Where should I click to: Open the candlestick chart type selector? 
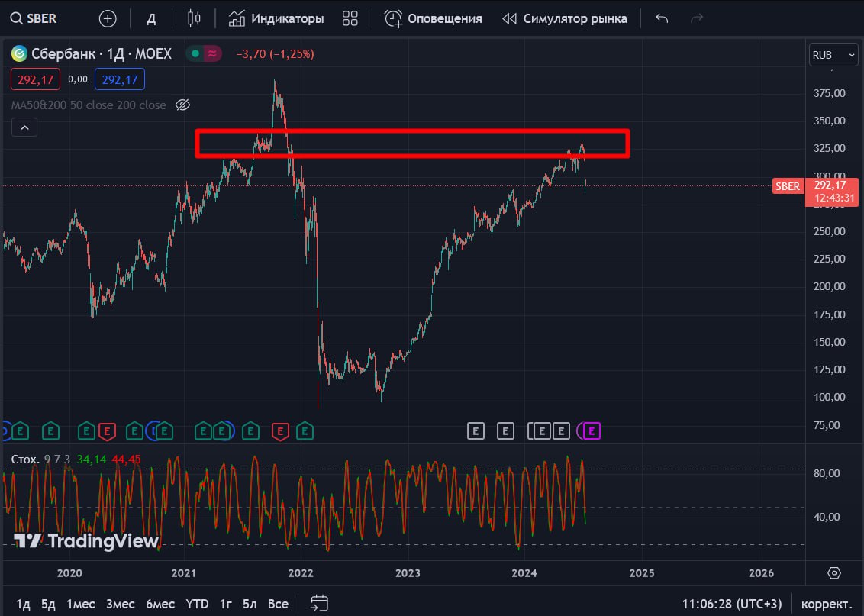(x=193, y=19)
